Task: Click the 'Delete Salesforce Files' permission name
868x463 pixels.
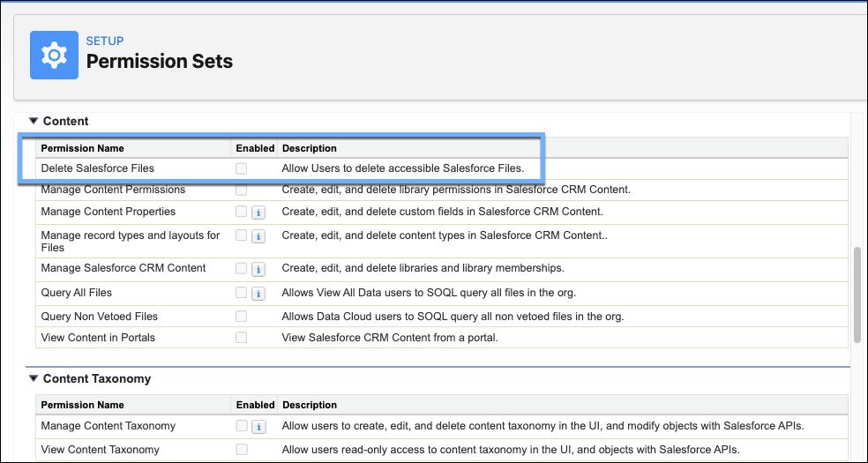Action: click(97, 168)
